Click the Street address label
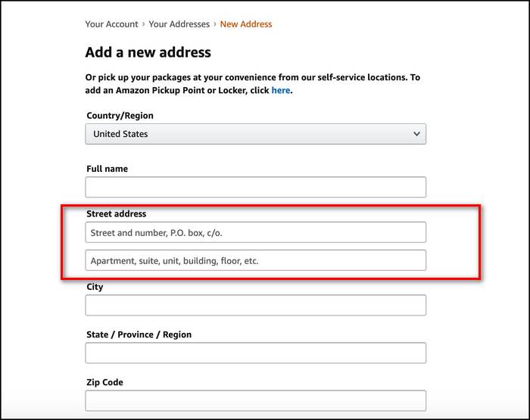This screenshot has height=420, width=530. pos(116,214)
